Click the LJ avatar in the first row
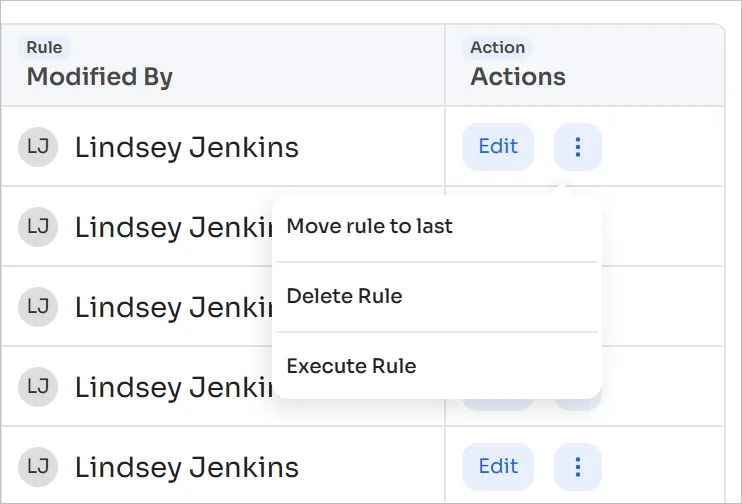The height and width of the screenshot is (504, 742). 38,147
